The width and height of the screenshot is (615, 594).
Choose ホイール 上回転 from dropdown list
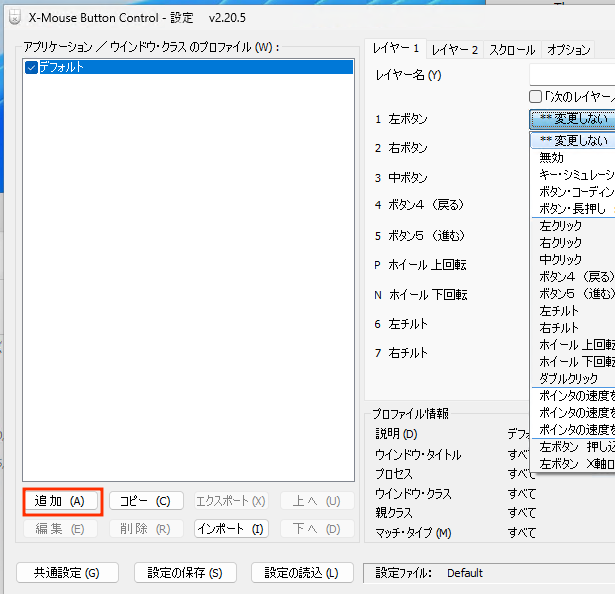[x=573, y=345]
